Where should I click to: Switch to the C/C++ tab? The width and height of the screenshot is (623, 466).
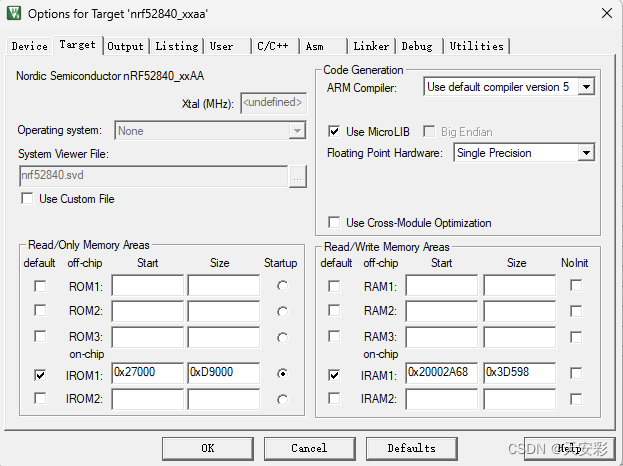275,46
